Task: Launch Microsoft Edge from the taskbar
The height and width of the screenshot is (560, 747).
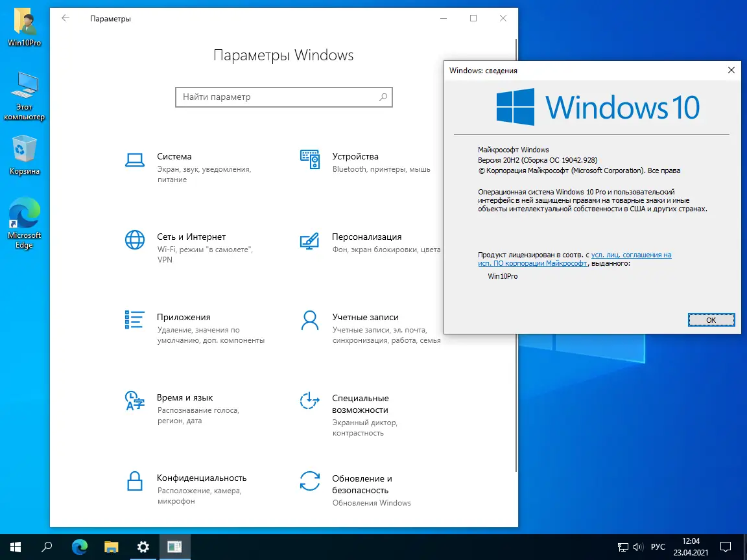Action: click(x=79, y=547)
